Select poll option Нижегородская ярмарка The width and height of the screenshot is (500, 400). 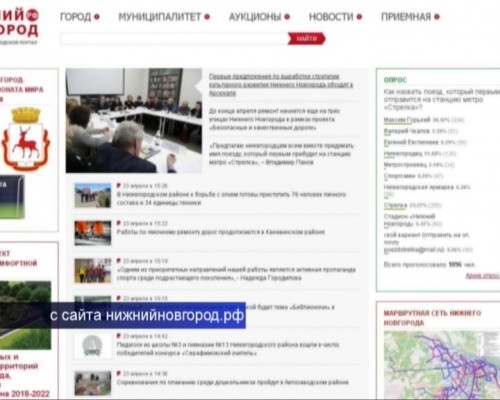pos(419,187)
